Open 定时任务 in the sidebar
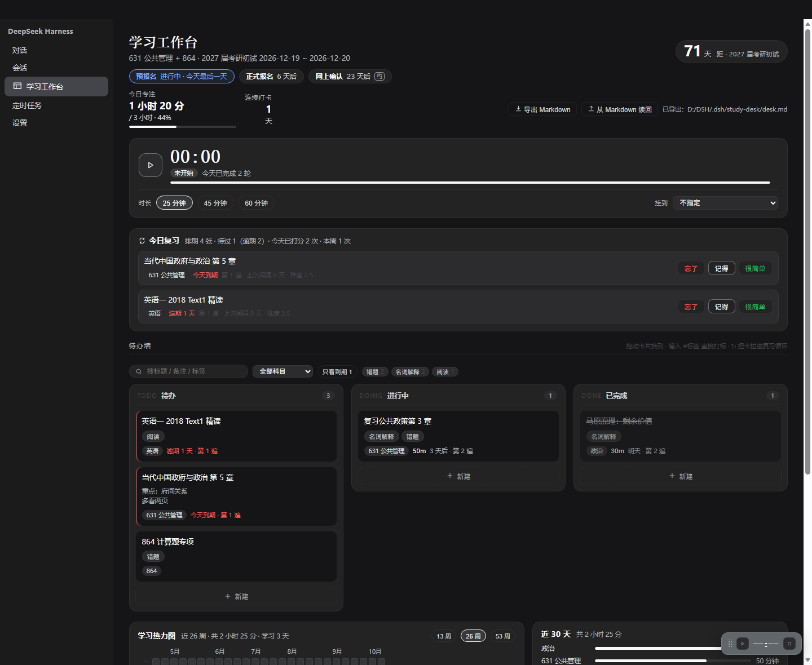The image size is (812, 665). pyautogui.click(x=56, y=105)
